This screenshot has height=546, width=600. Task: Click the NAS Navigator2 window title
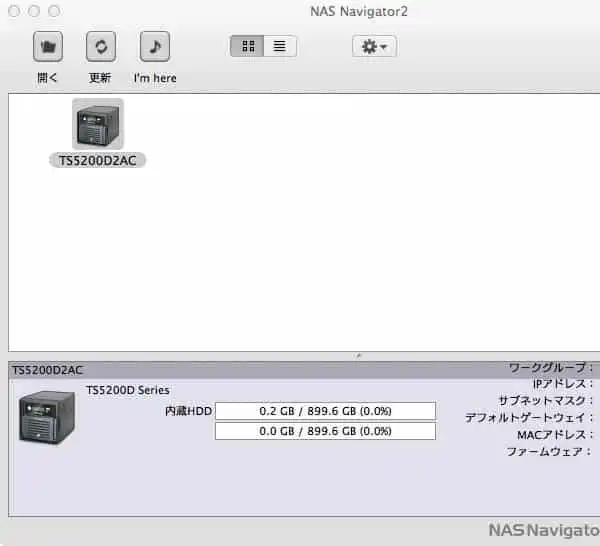(359, 11)
